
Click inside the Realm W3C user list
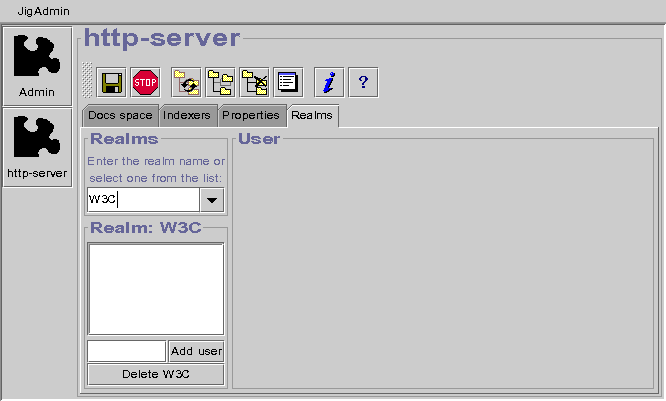point(155,289)
